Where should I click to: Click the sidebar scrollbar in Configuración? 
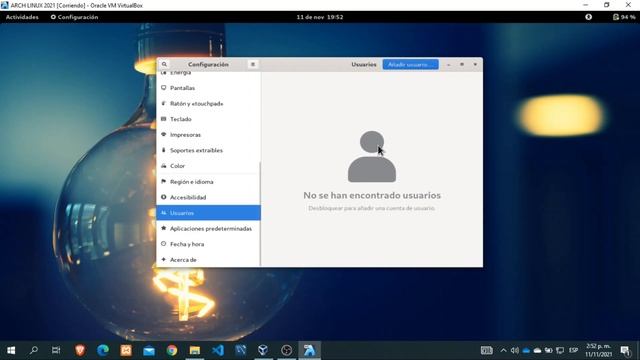pos(260,214)
